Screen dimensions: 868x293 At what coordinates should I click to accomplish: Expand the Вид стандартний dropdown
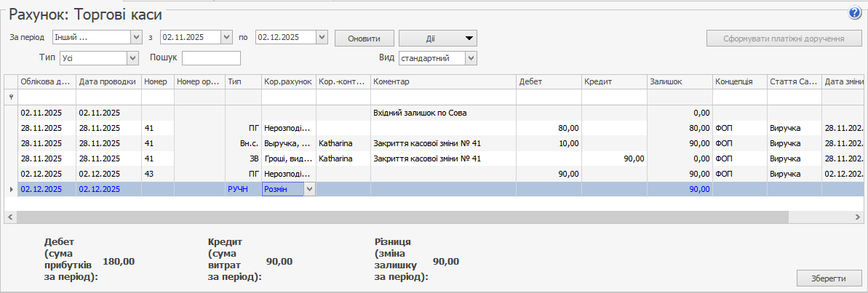click(471, 58)
